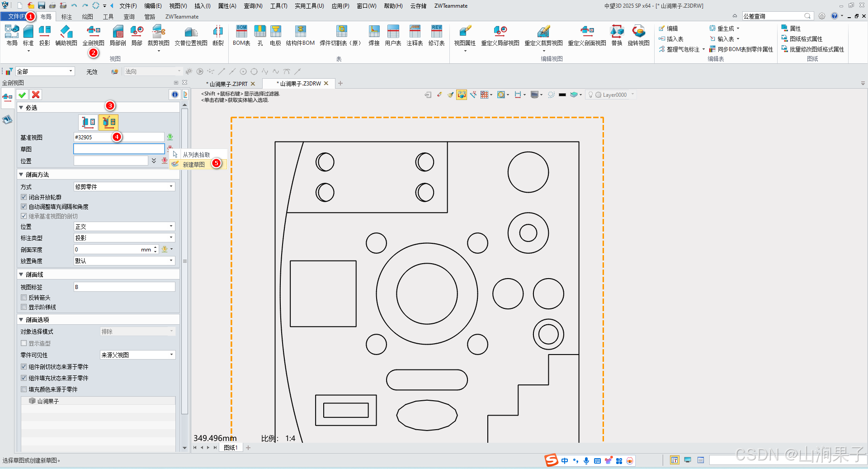The image size is (868, 469).
Task: Click the 孔 hole table icon
Action: coord(260,35)
